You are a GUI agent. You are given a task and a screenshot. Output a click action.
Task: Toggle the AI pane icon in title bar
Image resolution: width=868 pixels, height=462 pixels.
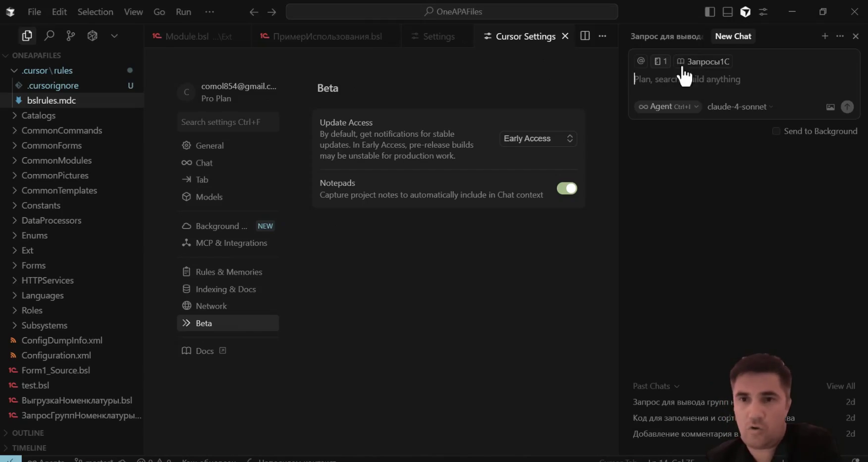pos(746,12)
